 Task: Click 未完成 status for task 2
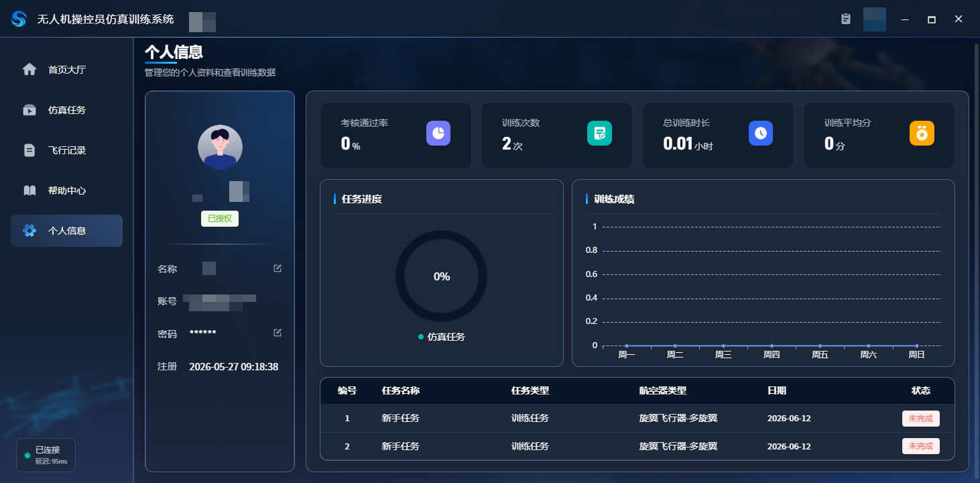[x=921, y=446]
